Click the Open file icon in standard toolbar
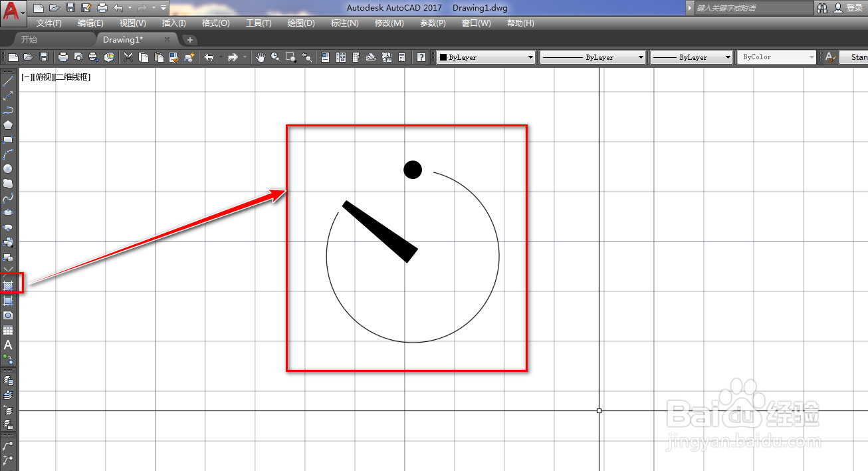The height and width of the screenshot is (471, 868). [x=29, y=57]
